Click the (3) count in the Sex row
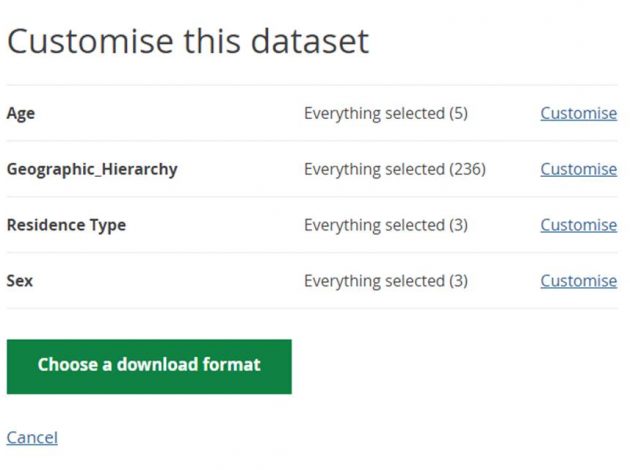The image size is (630, 470). 458,281
